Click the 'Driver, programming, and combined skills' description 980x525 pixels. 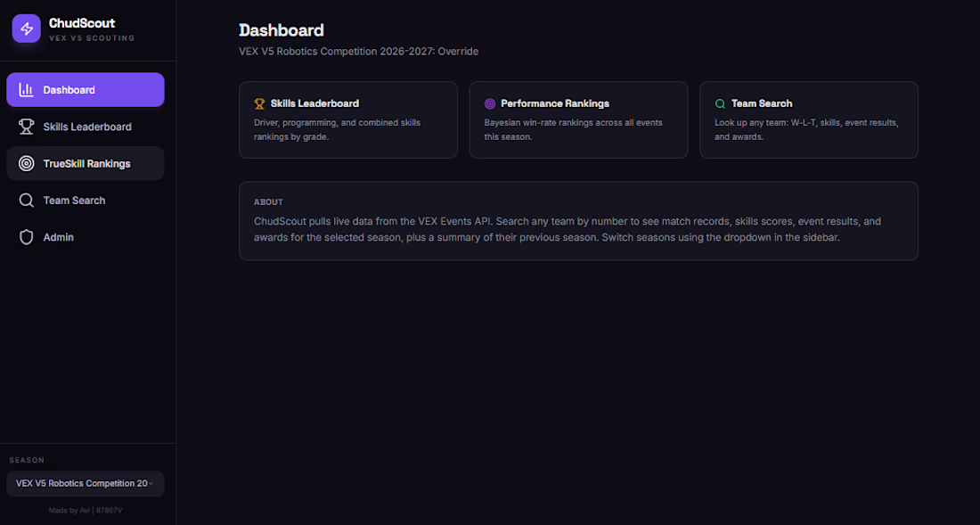point(337,129)
